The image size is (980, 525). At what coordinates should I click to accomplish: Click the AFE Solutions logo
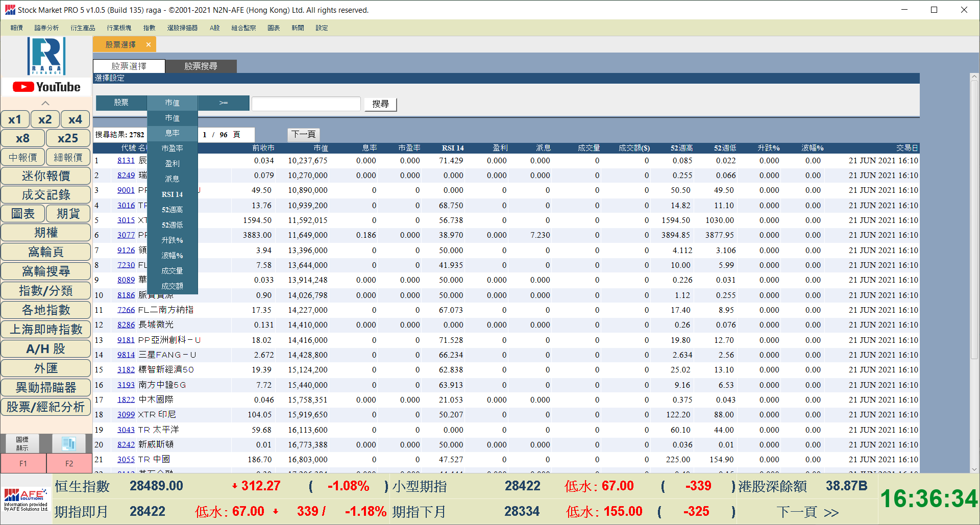26,499
